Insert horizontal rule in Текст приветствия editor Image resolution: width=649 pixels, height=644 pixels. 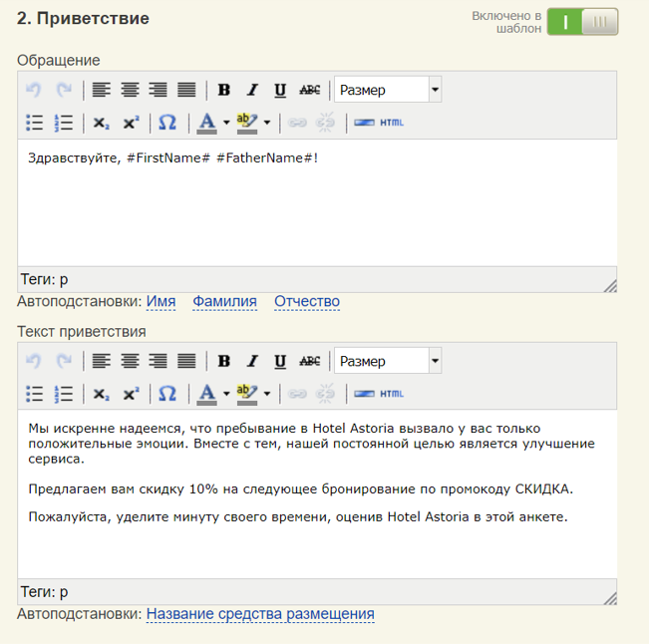(364, 394)
